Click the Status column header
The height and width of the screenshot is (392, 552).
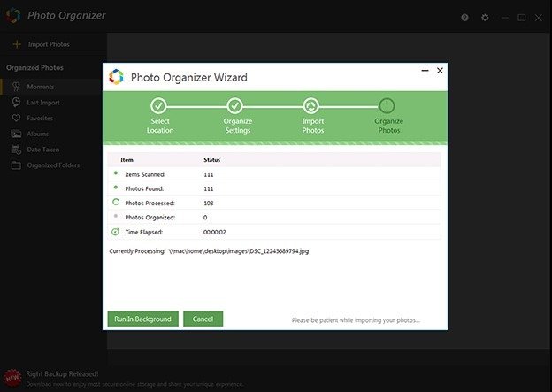(x=212, y=160)
